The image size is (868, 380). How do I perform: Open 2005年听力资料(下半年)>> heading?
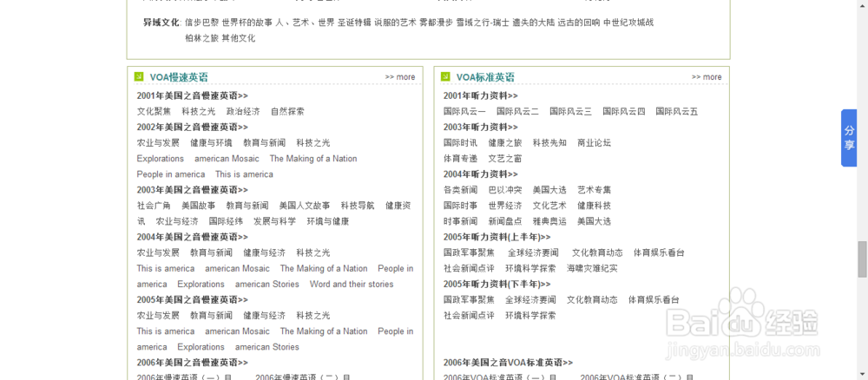497,284
